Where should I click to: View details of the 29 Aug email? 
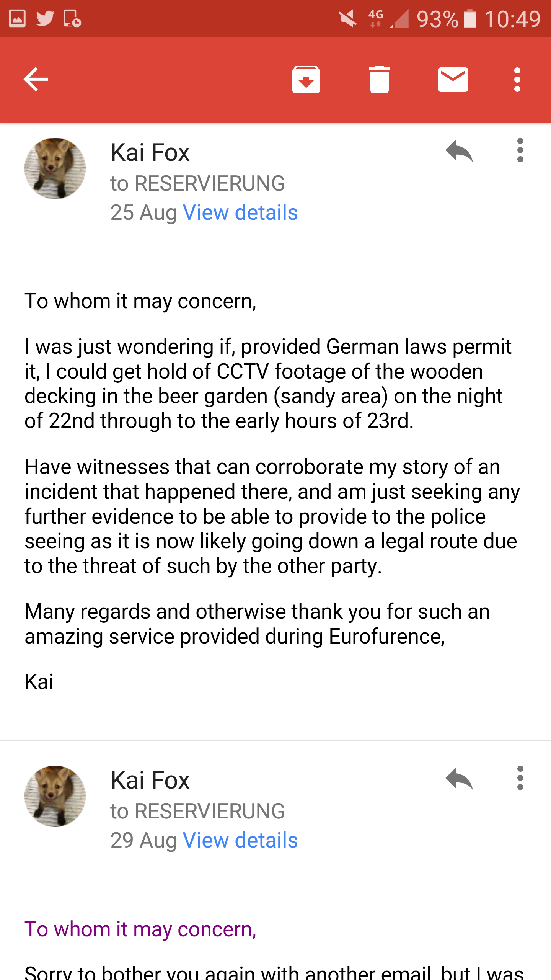(240, 840)
